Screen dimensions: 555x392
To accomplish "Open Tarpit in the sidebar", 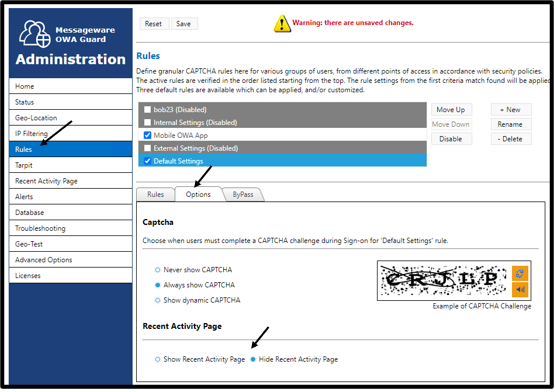I will (70, 165).
